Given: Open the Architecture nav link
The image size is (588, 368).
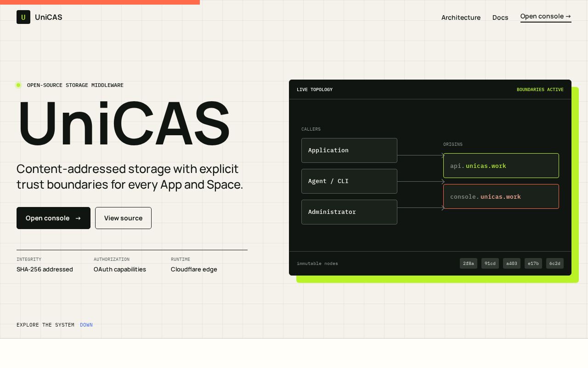Looking at the screenshot, I should coord(461,17).
